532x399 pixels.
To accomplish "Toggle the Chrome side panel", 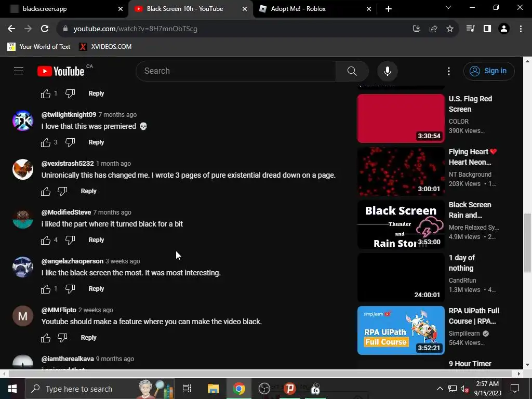I will coord(487,29).
